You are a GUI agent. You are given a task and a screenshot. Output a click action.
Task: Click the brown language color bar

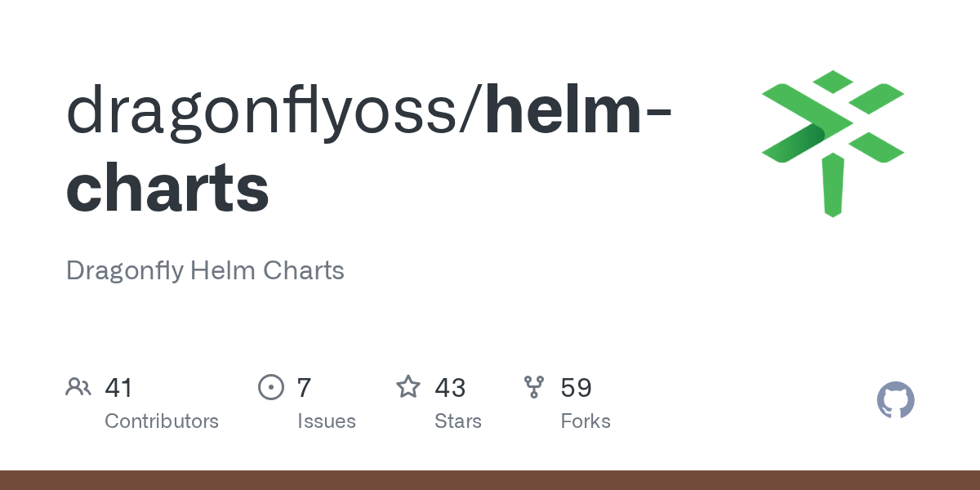490,480
